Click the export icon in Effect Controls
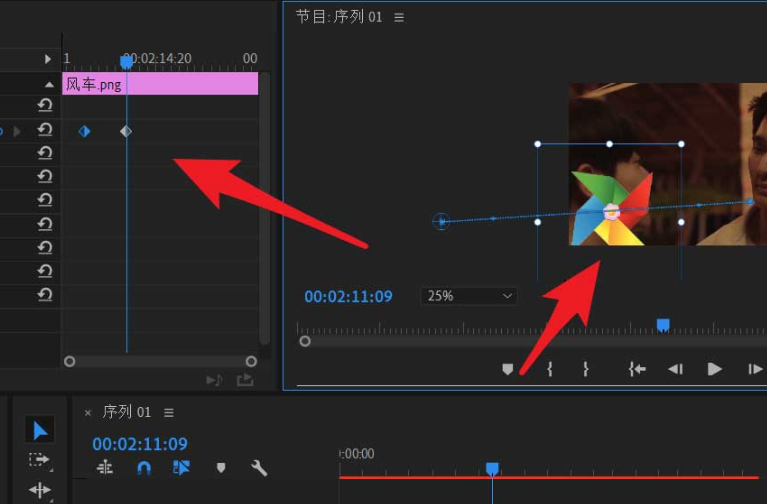The height and width of the screenshot is (504, 767). click(245, 380)
